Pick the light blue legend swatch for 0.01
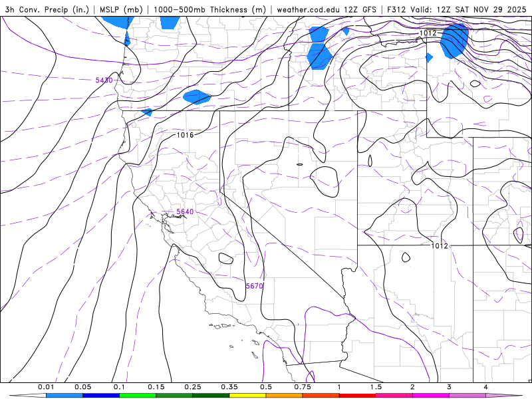Screen dimensions: 532x399 [x=65, y=396]
